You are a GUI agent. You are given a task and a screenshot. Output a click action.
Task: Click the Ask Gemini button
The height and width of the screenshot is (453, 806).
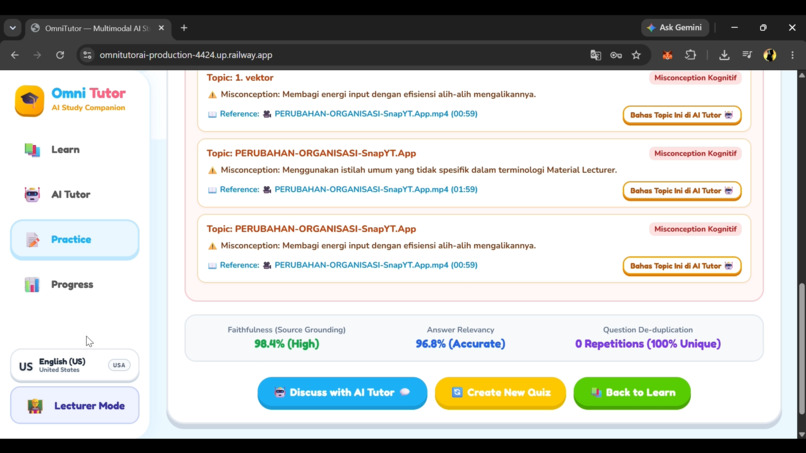(675, 28)
